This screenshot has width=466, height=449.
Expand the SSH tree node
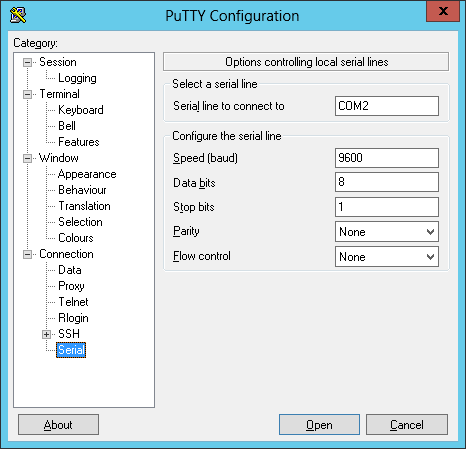click(46, 334)
